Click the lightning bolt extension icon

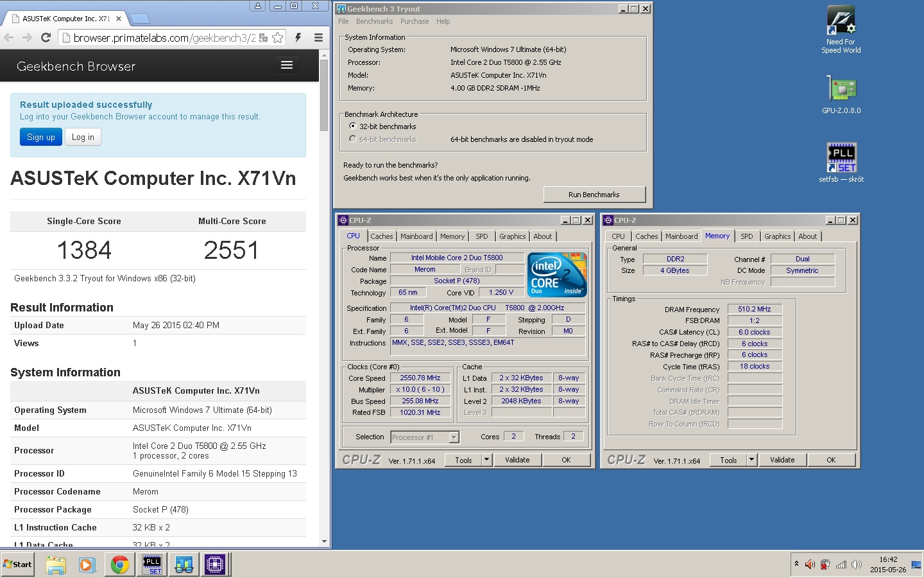click(298, 38)
